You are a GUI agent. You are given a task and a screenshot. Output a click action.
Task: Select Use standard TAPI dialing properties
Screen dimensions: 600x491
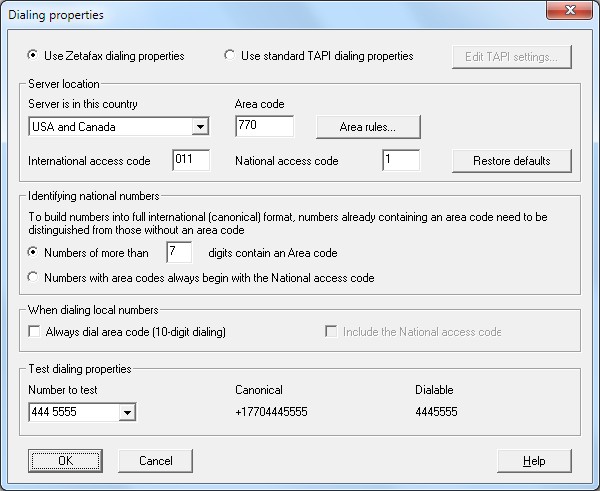point(231,56)
